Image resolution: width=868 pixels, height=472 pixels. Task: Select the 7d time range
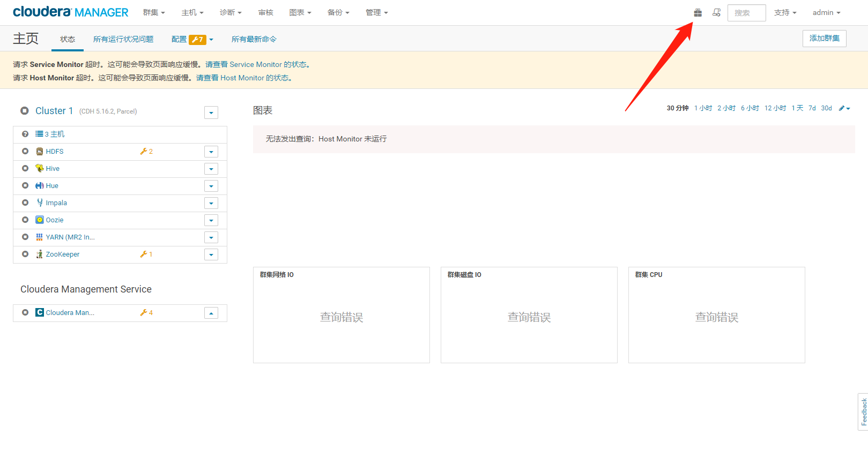coord(812,108)
